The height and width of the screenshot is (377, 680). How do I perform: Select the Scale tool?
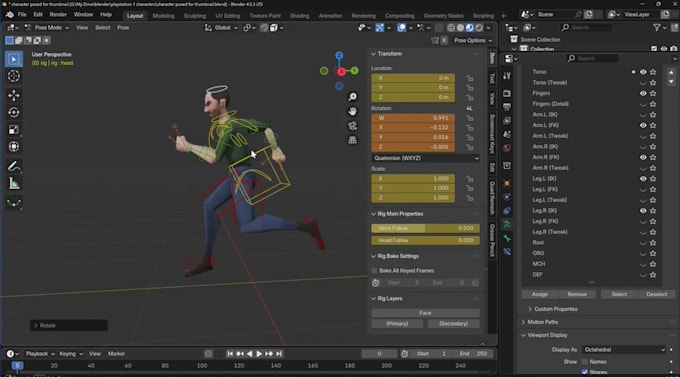point(14,129)
